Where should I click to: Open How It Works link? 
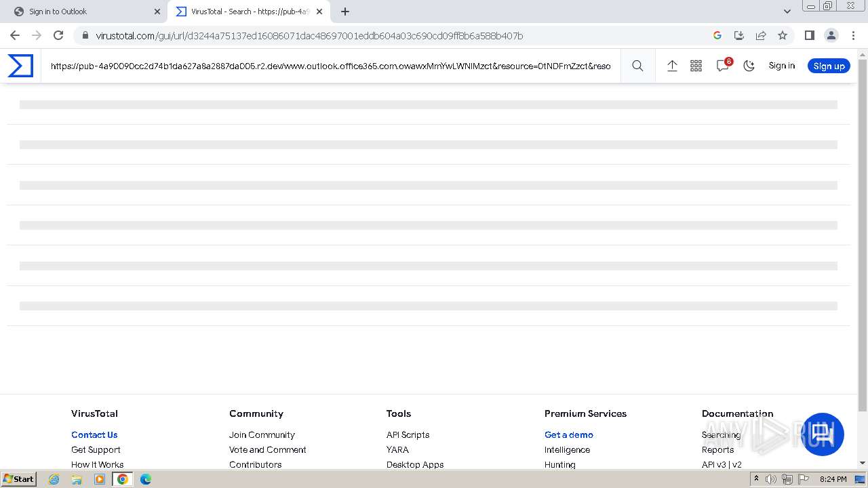[x=98, y=464]
